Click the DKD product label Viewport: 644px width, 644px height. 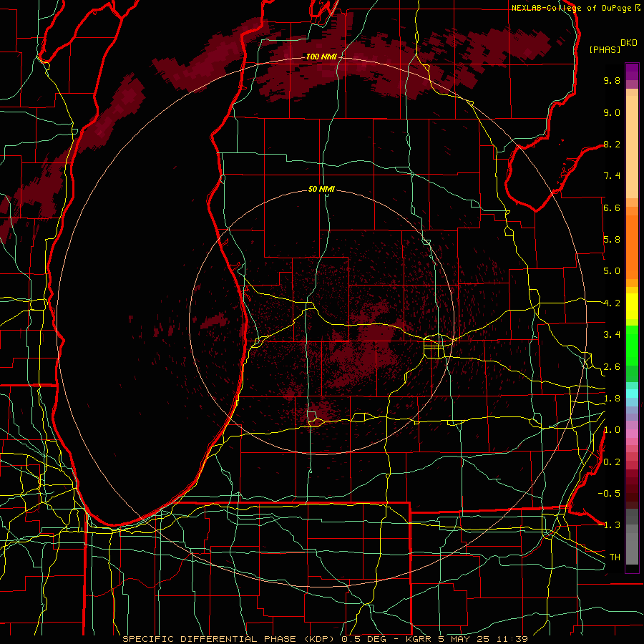[x=629, y=43]
